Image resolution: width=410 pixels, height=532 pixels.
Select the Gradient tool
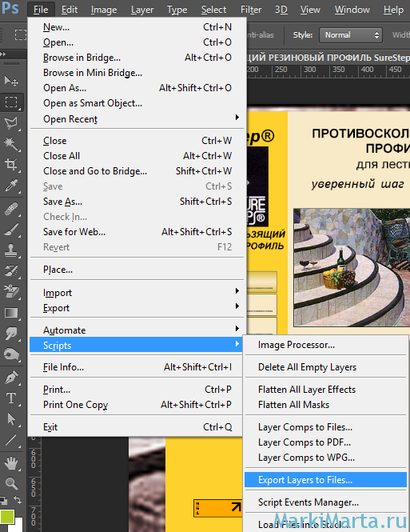pyautogui.click(x=11, y=313)
